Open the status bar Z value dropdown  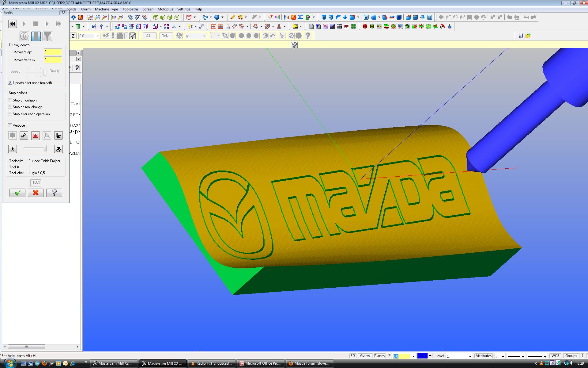click(413, 356)
